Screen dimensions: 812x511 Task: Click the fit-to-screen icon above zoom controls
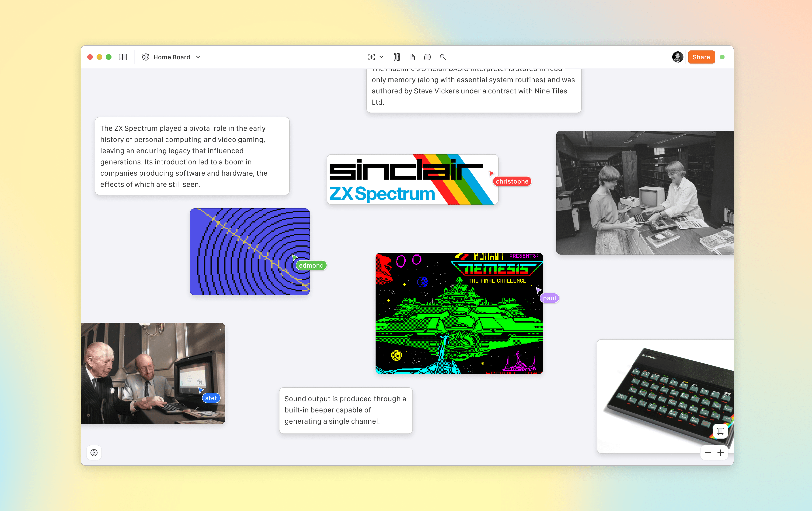click(x=721, y=431)
